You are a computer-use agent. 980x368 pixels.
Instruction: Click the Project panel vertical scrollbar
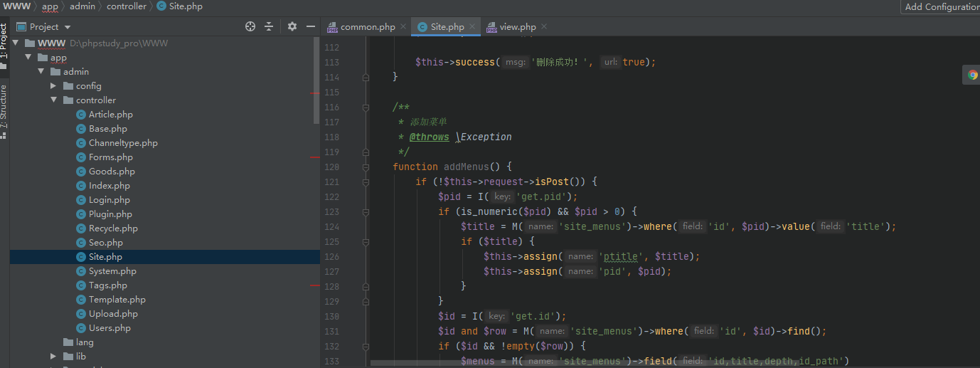(316, 80)
